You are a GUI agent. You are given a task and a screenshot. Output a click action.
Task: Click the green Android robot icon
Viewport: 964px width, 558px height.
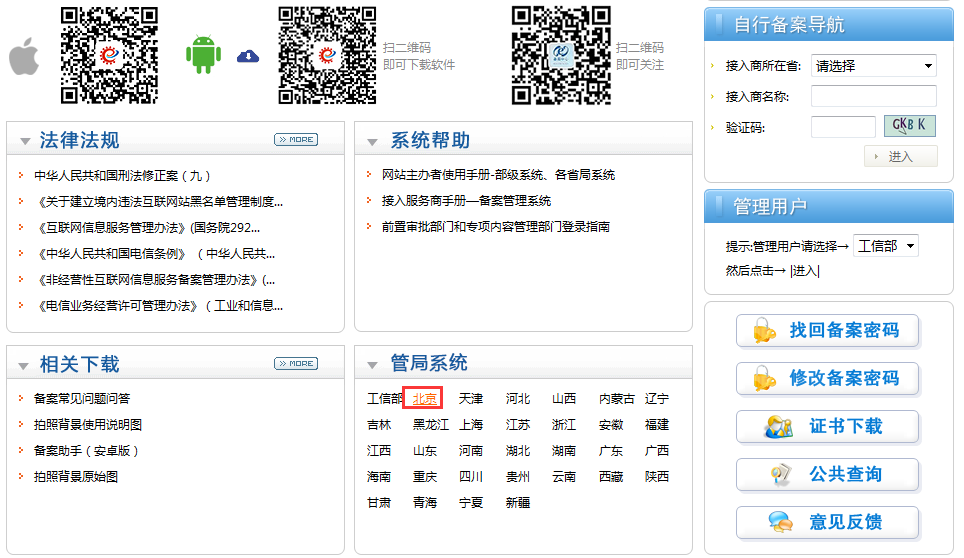pos(203,55)
